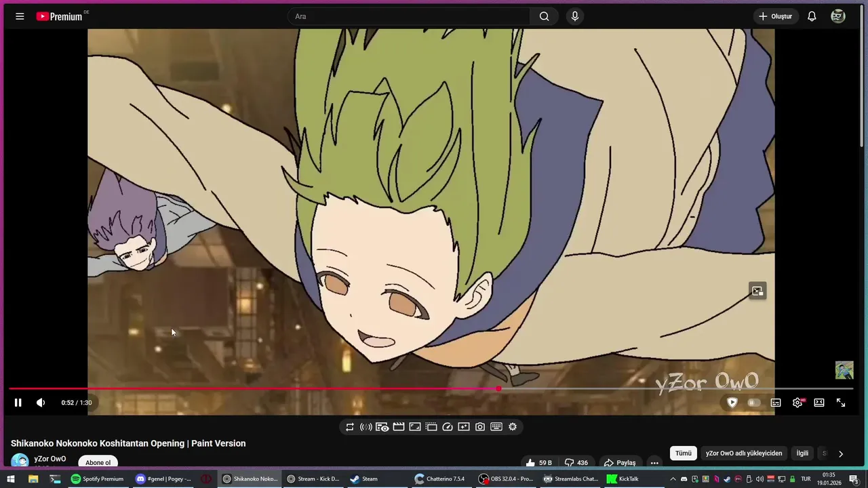The height and width of the screenshot is (488, 868).
Task: Open the TUR language switcher
Action: (x=806, y=479)
